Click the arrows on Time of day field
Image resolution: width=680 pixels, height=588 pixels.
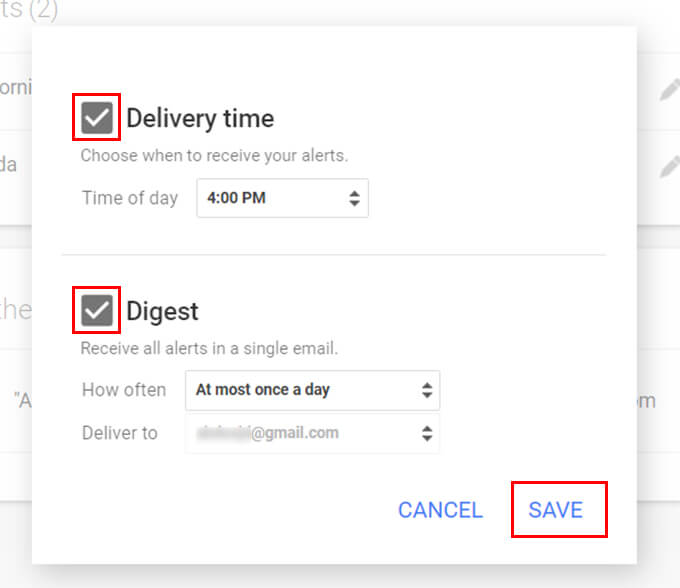(x=354, y=198)
